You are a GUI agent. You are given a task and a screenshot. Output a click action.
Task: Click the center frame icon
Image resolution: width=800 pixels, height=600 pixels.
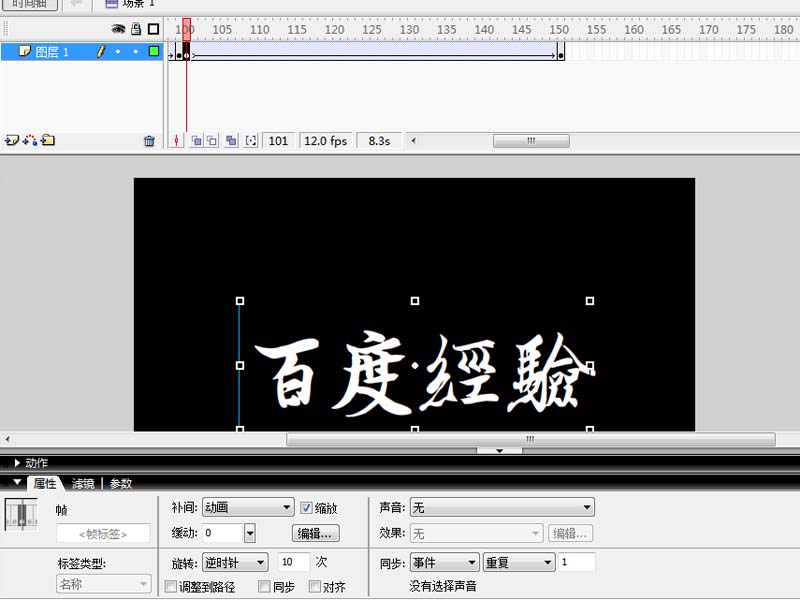(176, 141)
